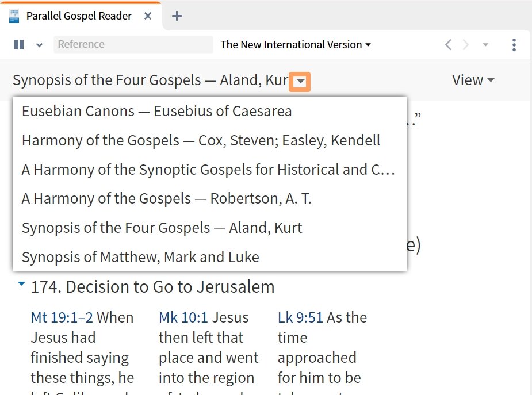Close the Parallel Gospel Reader tab
The width and height of the screenshot is (532, 395).
[x=148, y=16]
